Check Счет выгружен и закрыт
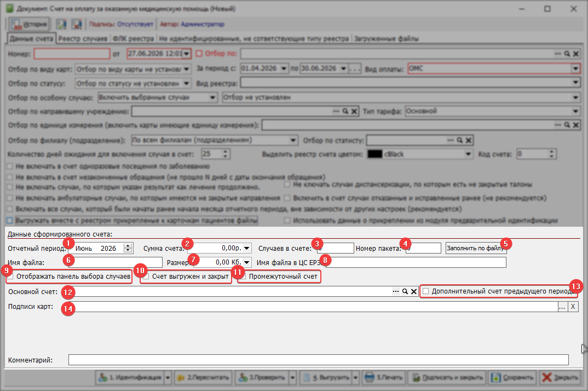The width and height of the screenshot is (588, 391). tap(146, 277)
